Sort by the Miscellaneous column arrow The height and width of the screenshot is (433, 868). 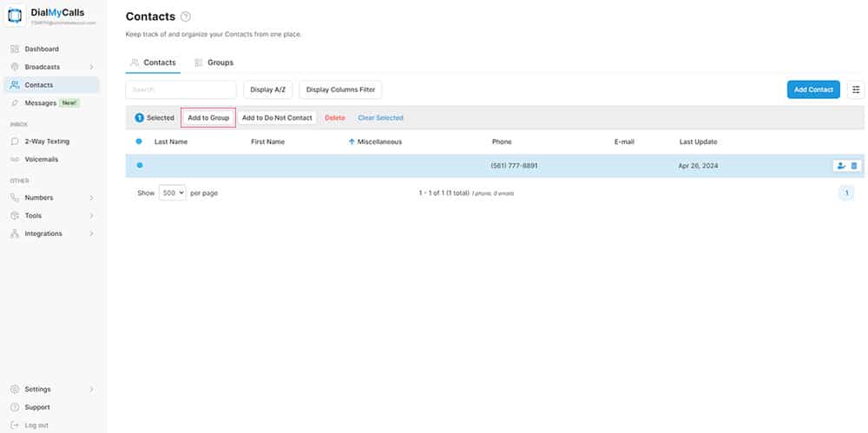tap(352, 141)
